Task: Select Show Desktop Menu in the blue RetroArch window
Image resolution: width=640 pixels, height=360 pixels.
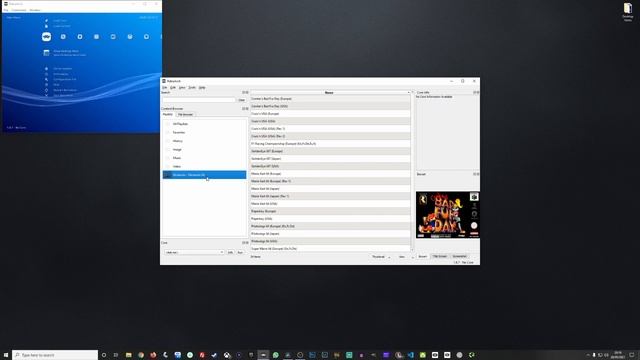Action: [66, 51]
